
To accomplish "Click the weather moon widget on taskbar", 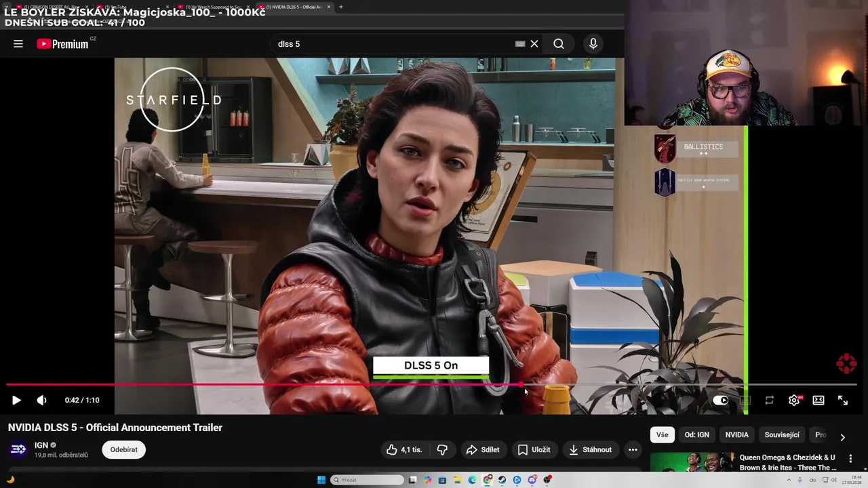I will [10, 480].
